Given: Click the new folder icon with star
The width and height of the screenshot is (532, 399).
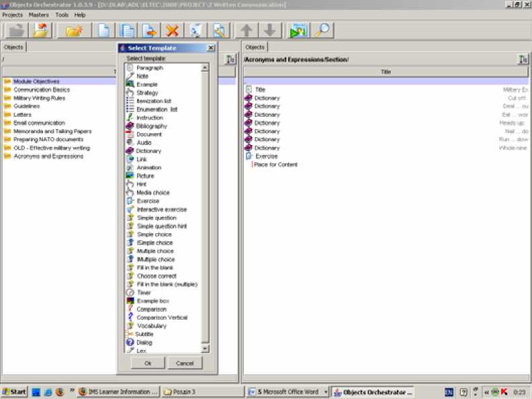Looking at the screenshot, I should (74, 30).
